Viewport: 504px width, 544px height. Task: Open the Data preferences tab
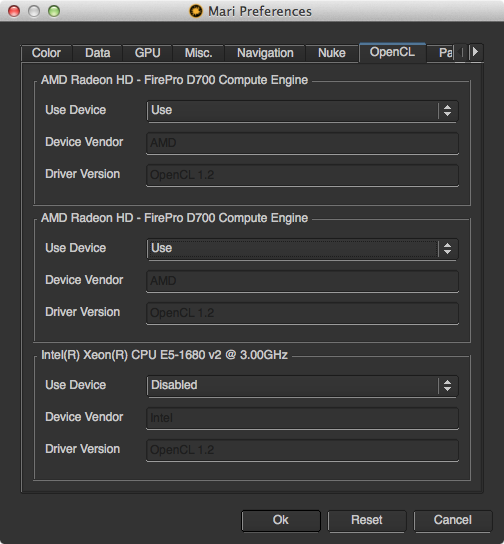tap(97, 53)
